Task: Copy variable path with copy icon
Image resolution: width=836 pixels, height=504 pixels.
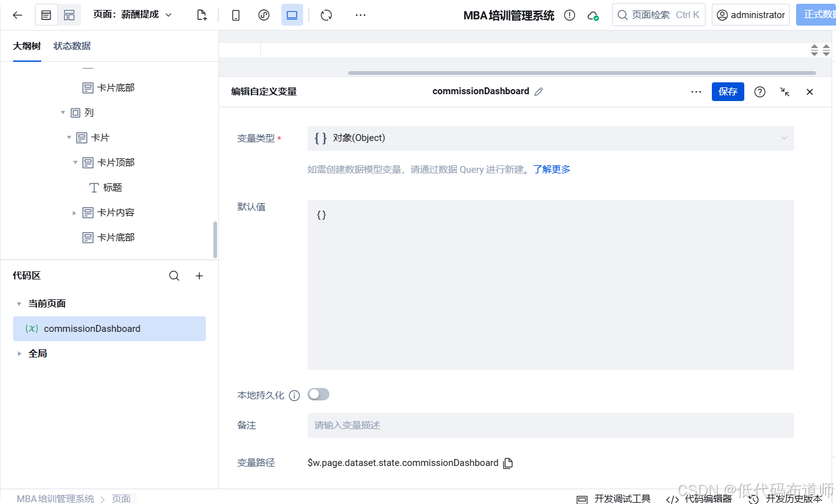Action: pos(508,463)
